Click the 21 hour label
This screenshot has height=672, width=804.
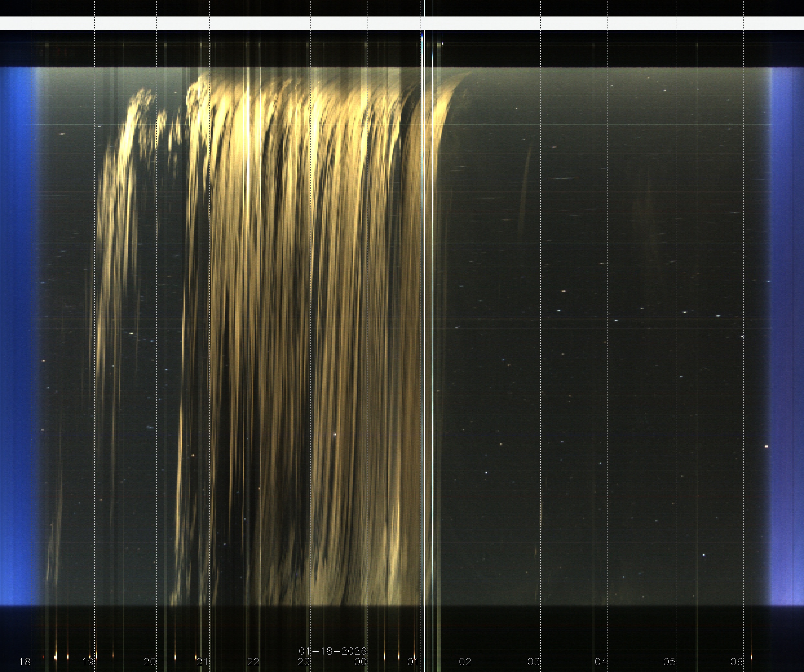203,662
